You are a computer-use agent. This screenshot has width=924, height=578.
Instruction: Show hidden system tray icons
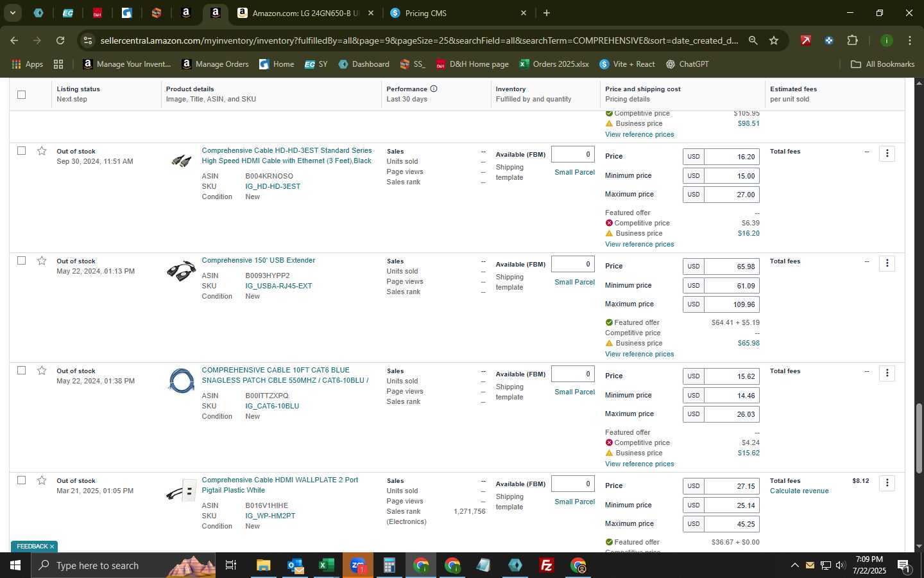[x=794, y=565]
